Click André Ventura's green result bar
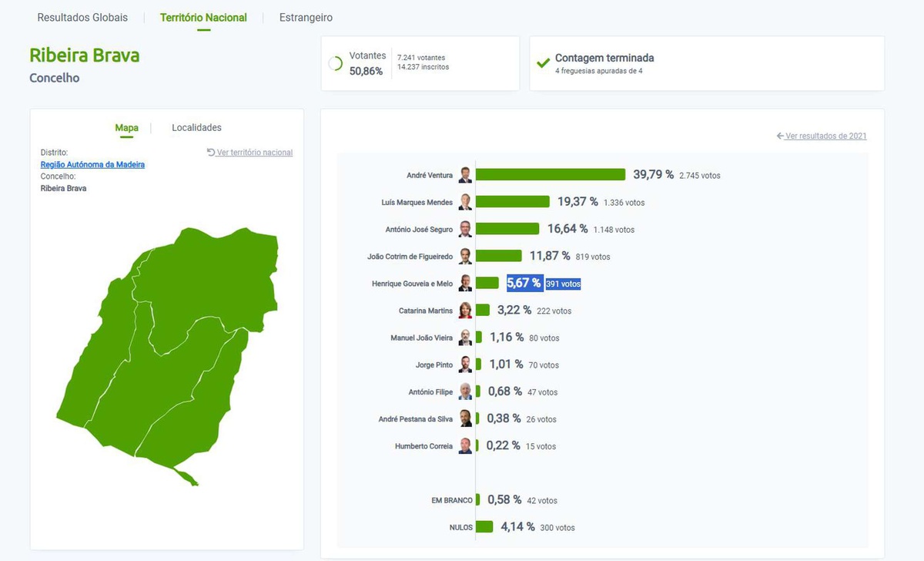 (550, 175)
